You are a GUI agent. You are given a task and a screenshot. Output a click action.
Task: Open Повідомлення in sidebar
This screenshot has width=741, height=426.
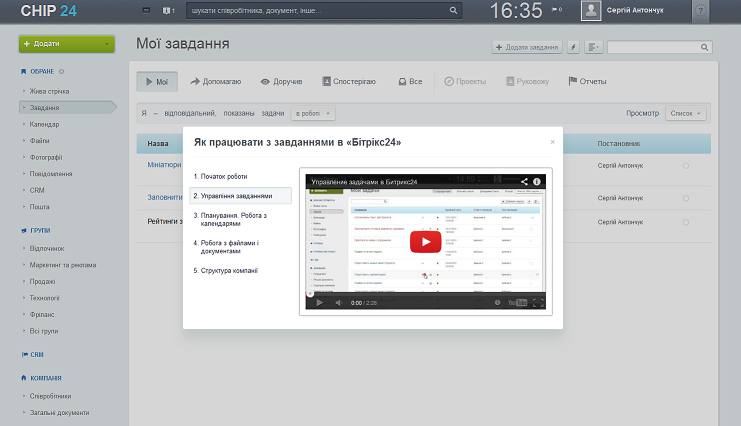point(51,174)
